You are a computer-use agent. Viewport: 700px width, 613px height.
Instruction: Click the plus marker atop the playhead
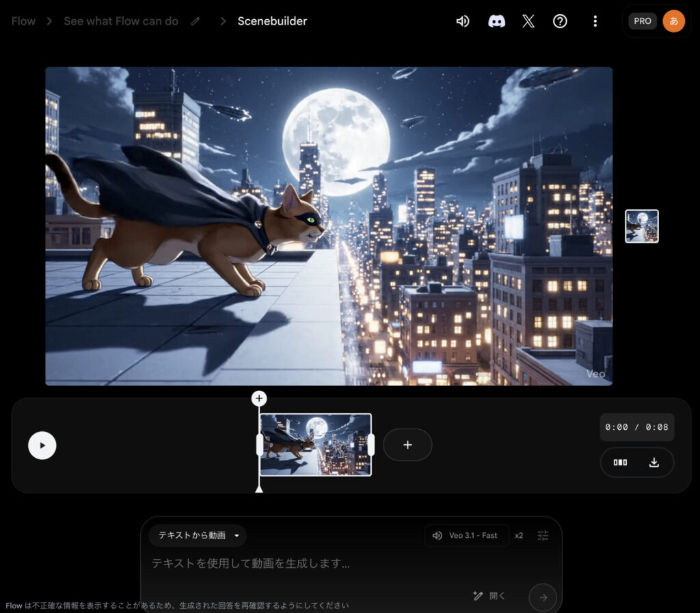(x=258, y=398)
